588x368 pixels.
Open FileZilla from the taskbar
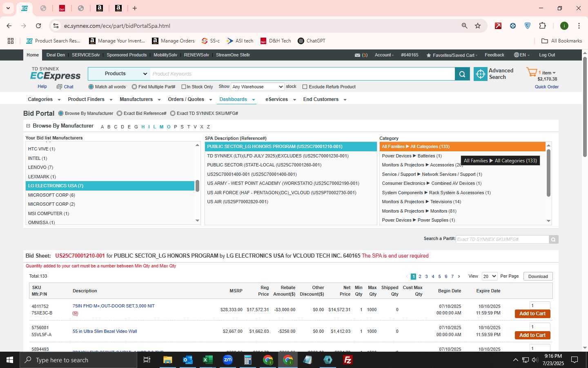click(x=348, y=360)
